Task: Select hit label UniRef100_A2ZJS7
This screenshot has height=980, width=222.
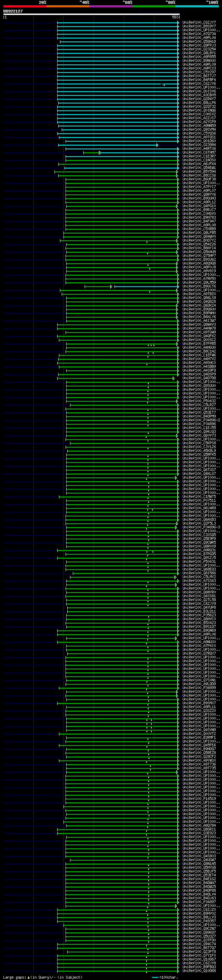Action: click(199, 118)
